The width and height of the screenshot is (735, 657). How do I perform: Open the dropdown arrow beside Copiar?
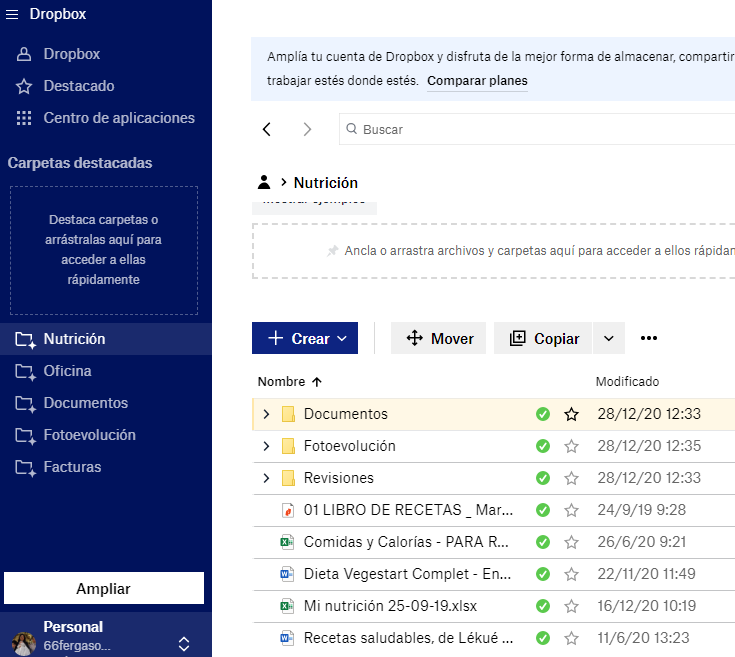pyautogui.click(x=609, y=338)
